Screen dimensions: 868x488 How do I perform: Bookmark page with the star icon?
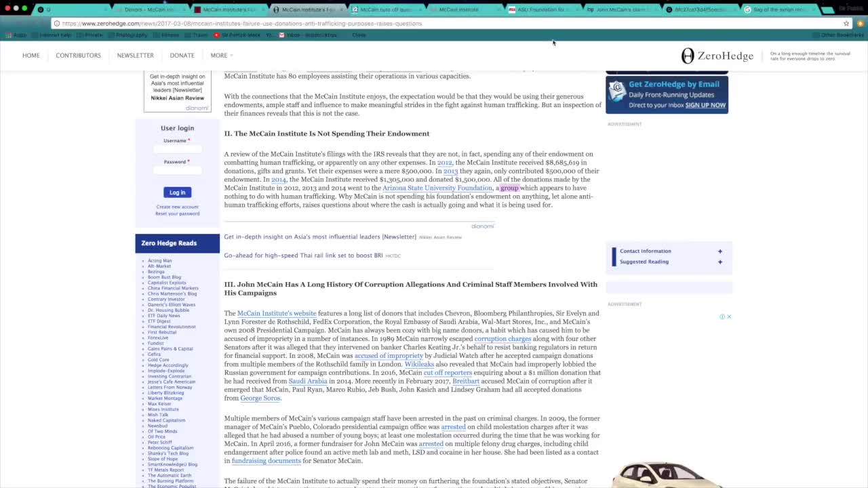tap(846, 23)
